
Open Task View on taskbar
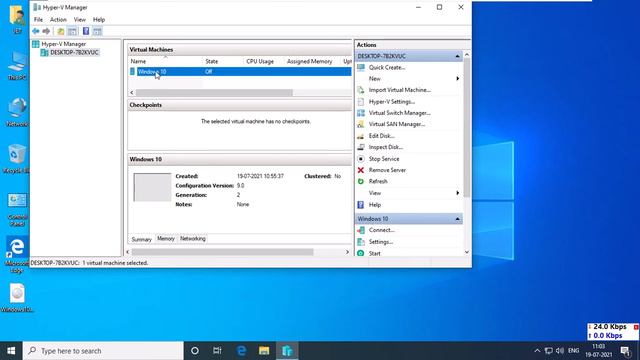click(x=217, y=351)
